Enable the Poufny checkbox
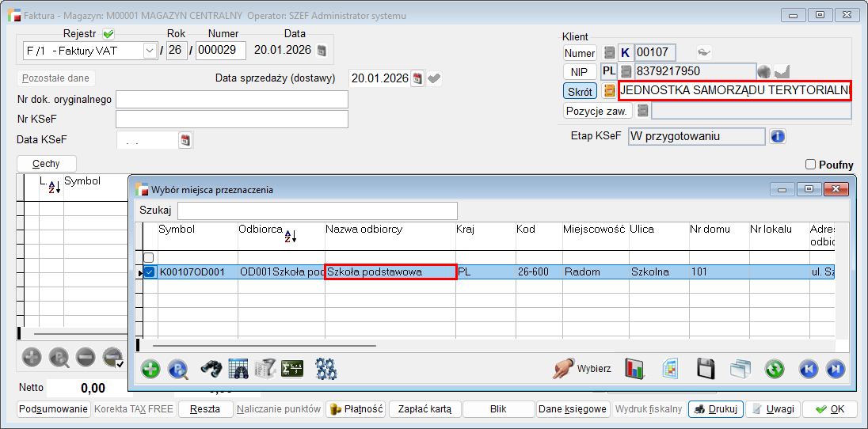The height and width of the screenshot is (429, 868). 810,165
